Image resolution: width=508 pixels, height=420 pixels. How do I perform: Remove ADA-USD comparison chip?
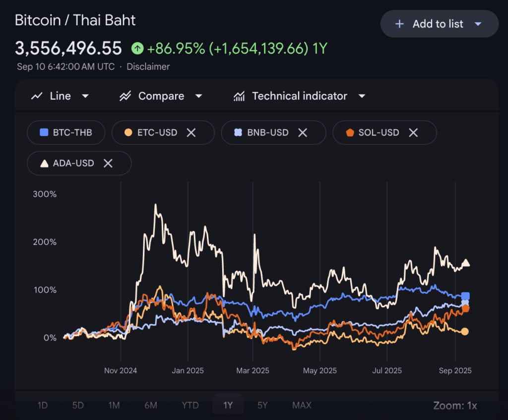108,163
